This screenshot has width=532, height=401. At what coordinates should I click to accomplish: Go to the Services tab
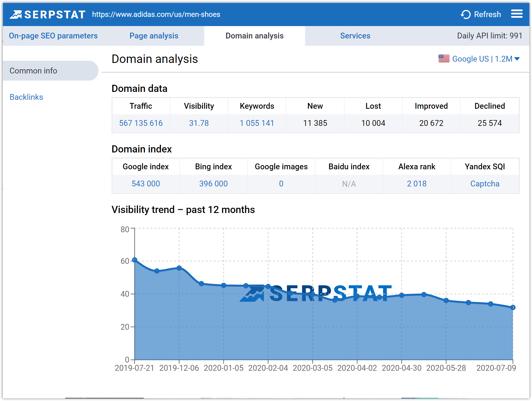(x=355, y=36)
